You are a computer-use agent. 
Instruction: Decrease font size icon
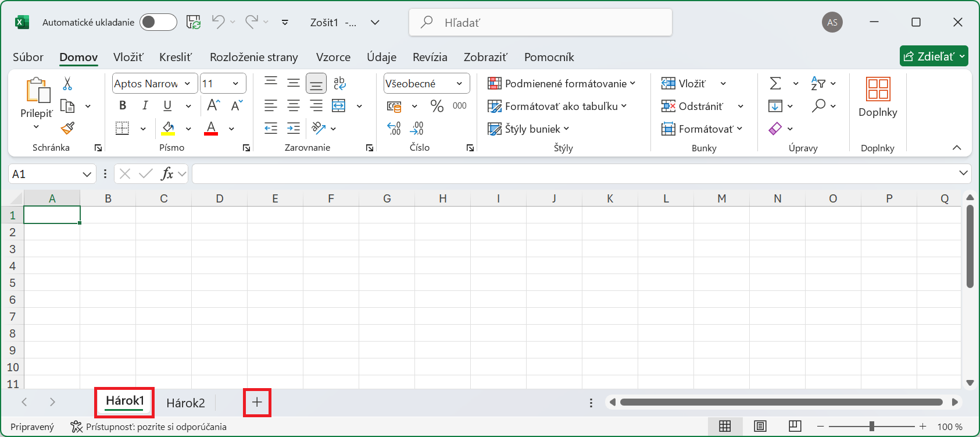click(x=237, y=105)
